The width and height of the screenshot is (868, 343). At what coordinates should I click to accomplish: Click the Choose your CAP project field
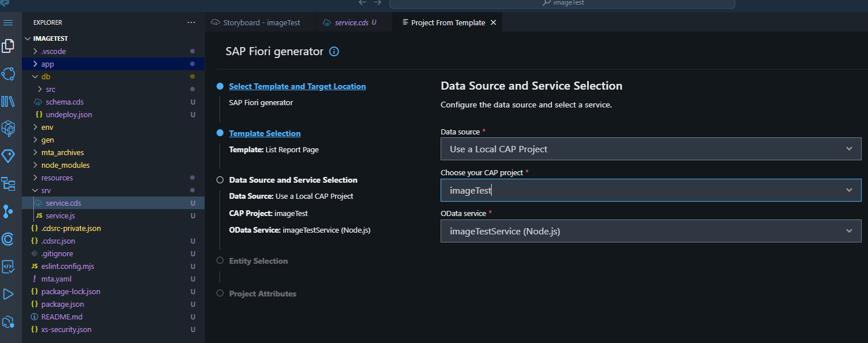click(x=643, y=190)
